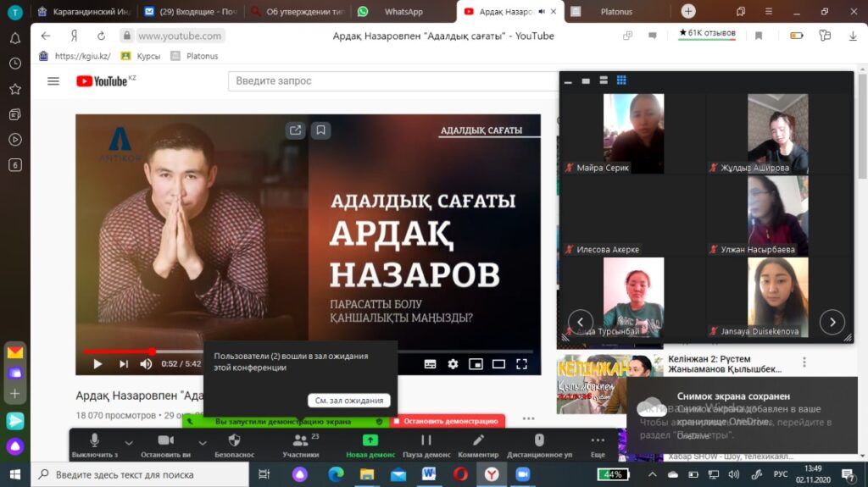Open the Zoom Participants panel
Viewport: 868px width, 487px height.
pos(300,444)
